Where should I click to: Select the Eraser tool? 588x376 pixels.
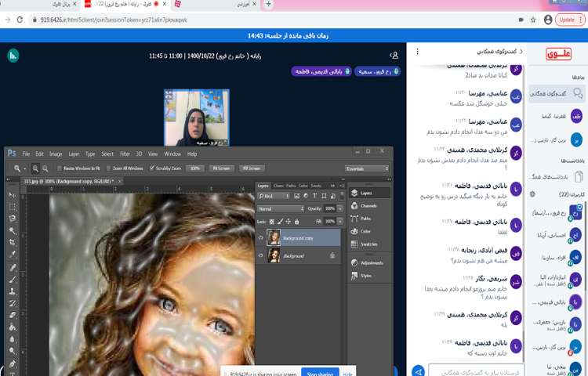pos(12,316)
